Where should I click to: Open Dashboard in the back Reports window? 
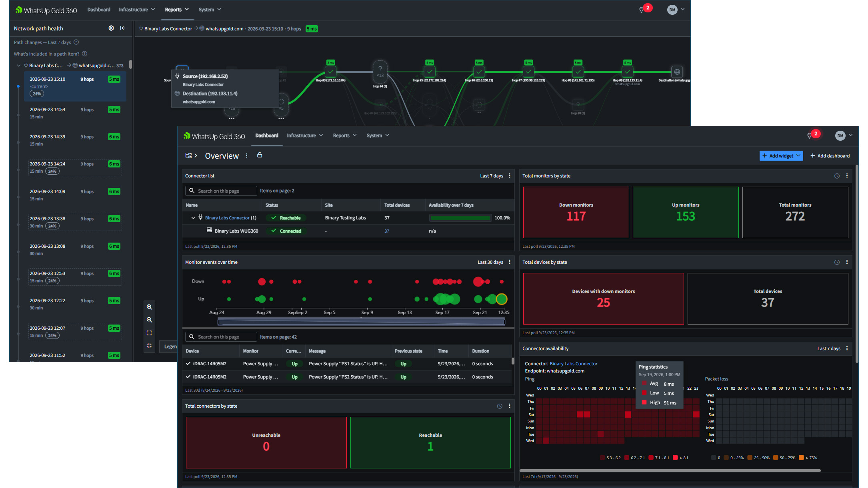pos(99,10)
